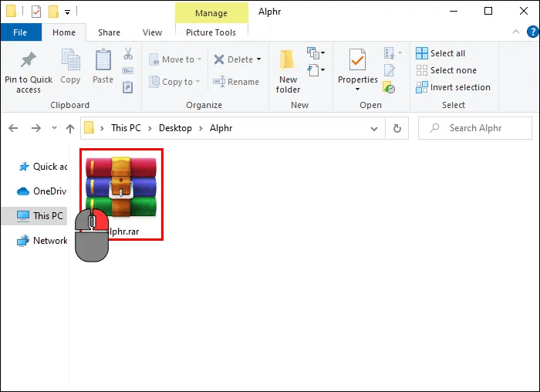Go forward with the Forward arrow

point(35,128)
